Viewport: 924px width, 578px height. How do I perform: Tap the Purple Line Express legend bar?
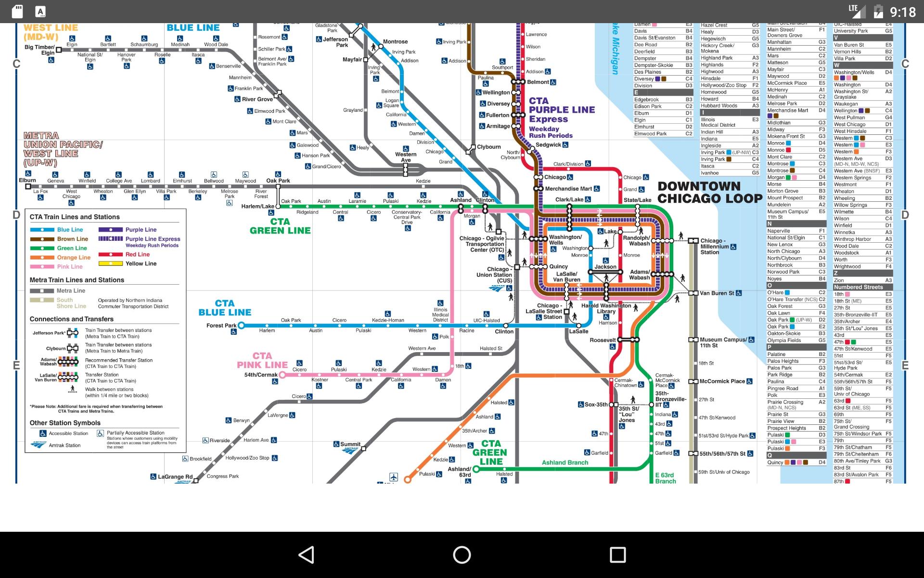(111, 239)
